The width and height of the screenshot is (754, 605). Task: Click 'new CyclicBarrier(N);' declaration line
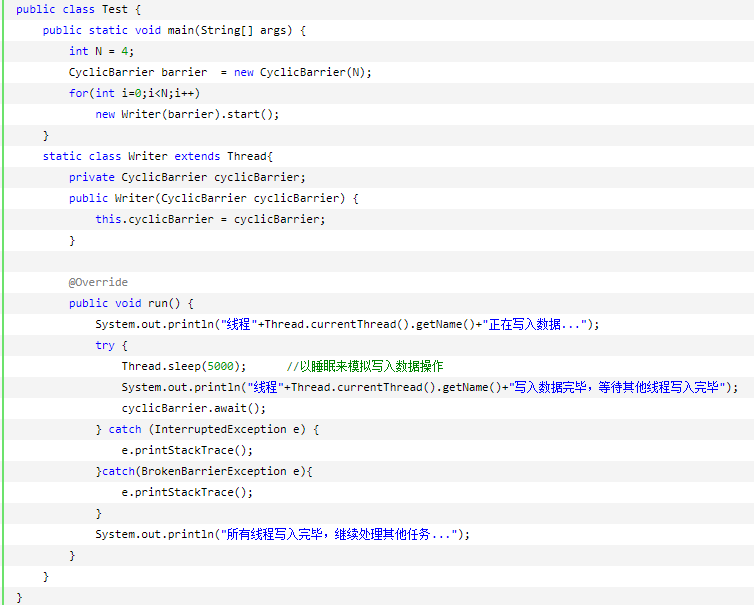[x=220, y=73]
